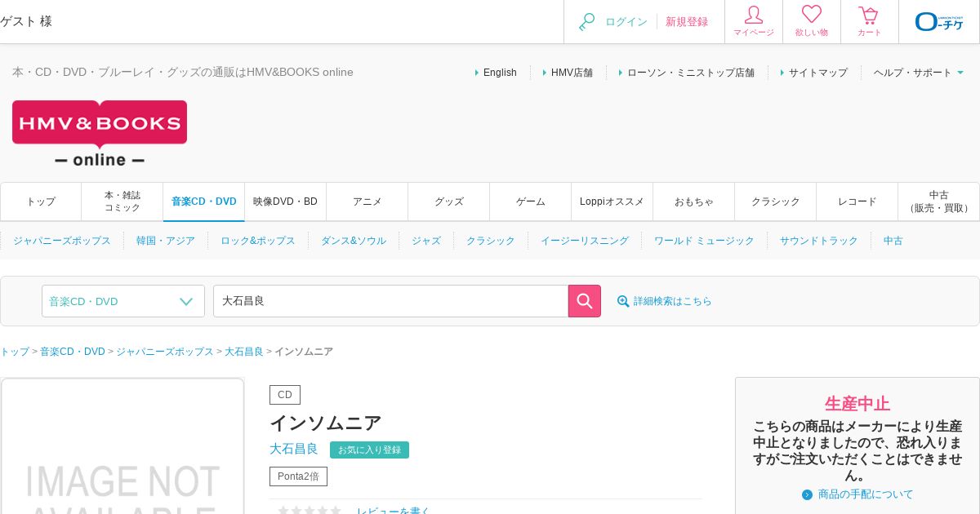
Task: Click the Lawson Ticket logo
Action: [939, 21]
